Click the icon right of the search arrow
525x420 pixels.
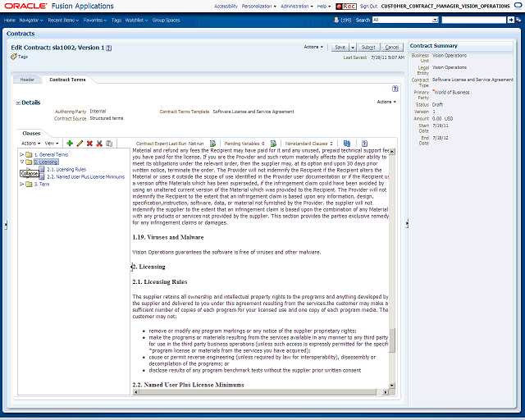coord(518,20)
